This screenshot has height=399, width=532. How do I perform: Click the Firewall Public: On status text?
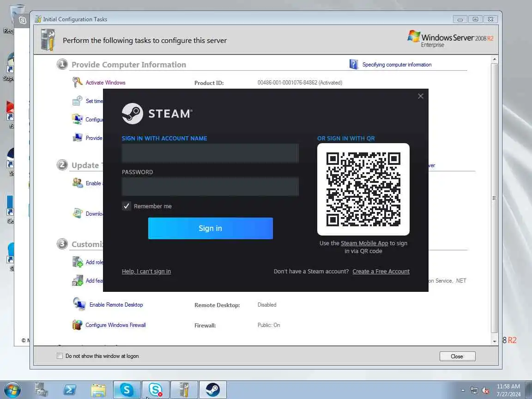tap(269, 325)
